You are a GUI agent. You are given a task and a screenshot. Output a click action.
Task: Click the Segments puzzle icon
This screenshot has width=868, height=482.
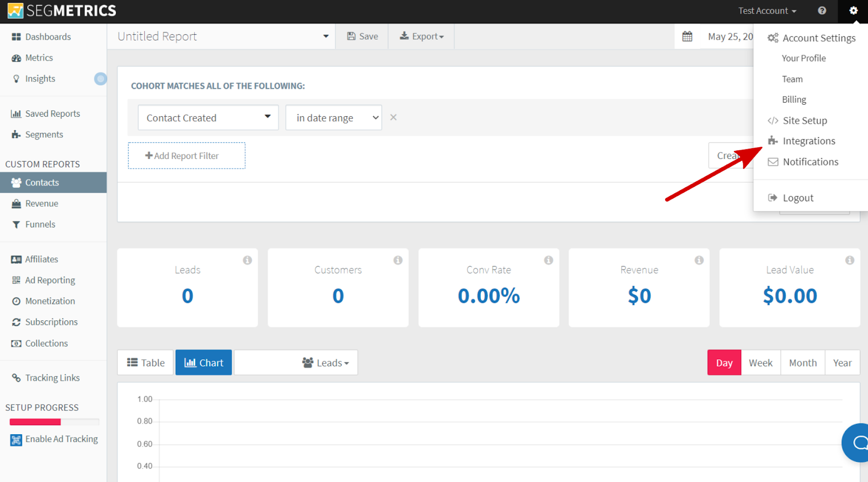click(16, 135)
